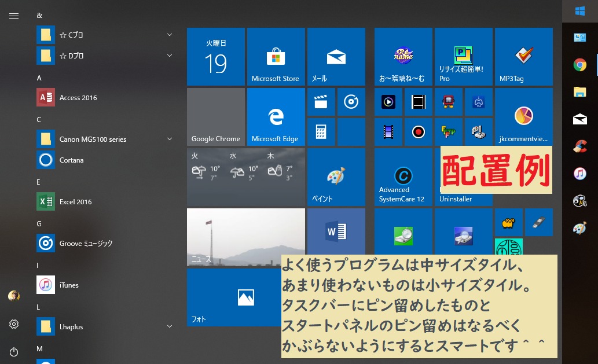Open the jkcommentviewer tile
This screenshot has height=364, width=598.
pos(524,117)
